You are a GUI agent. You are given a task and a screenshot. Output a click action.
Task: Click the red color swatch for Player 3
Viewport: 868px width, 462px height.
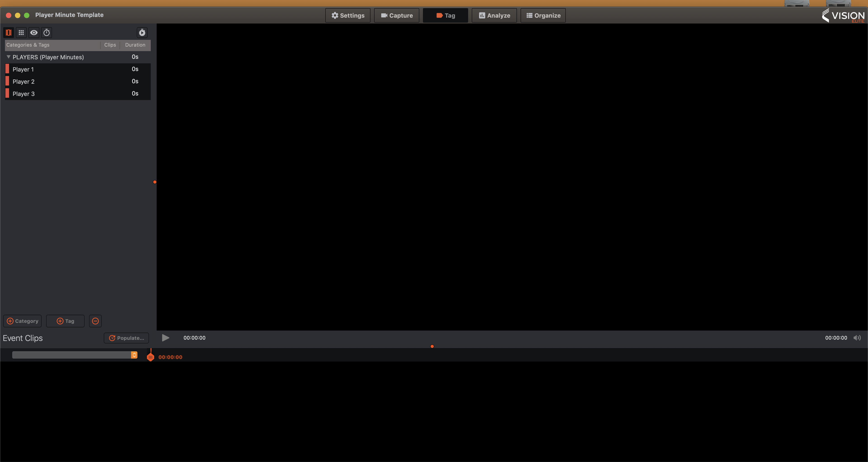(7, 93)
